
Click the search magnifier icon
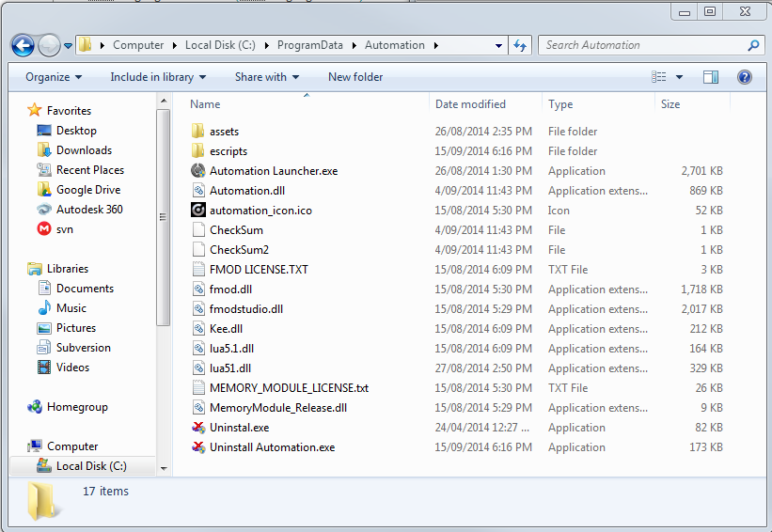tap(753, 45)
